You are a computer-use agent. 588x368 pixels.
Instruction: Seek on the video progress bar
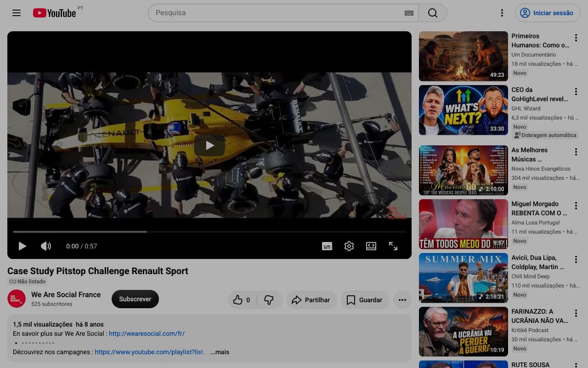pos(209,232)
